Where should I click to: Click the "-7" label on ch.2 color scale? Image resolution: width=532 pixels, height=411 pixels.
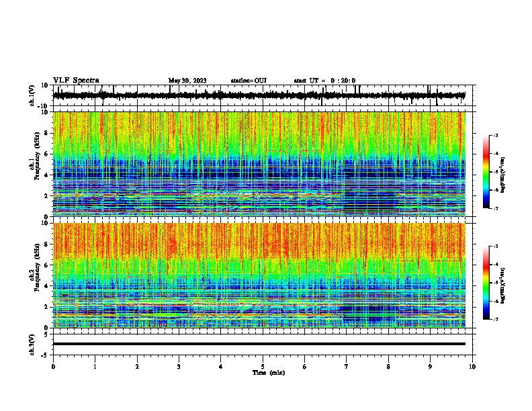(x=495, y=319)
